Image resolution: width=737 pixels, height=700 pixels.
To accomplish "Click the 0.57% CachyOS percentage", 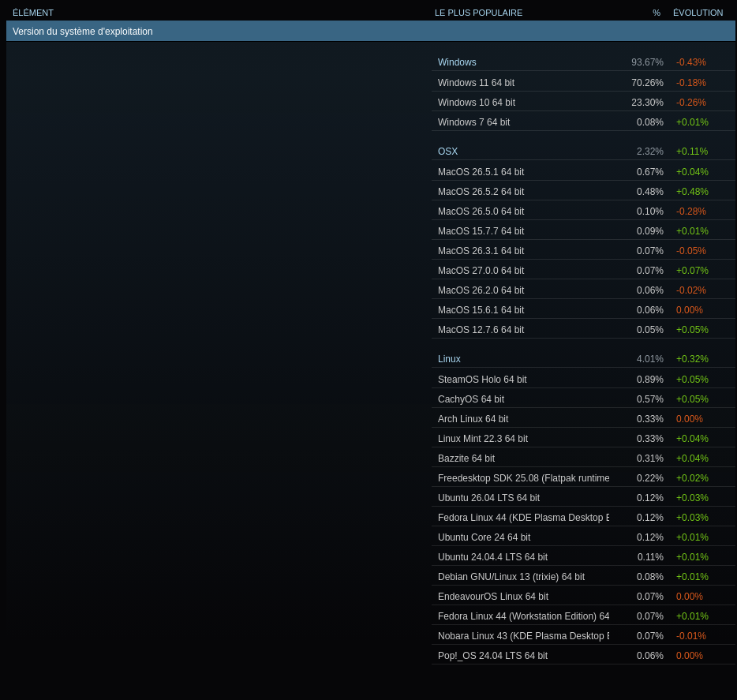I will point(650,399).
